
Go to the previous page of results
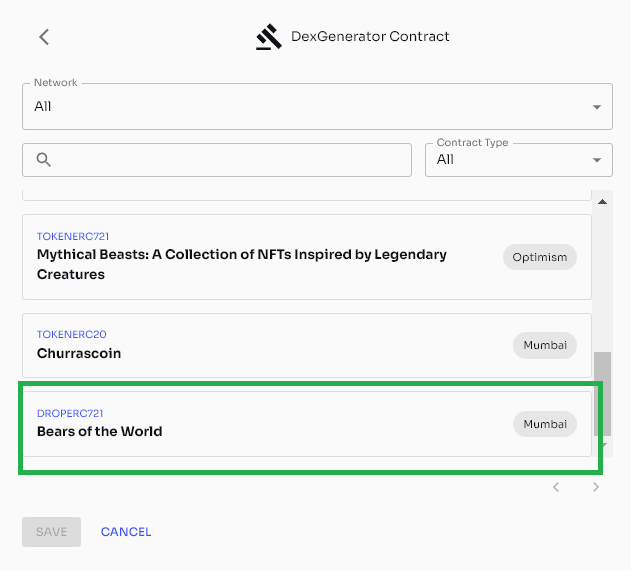556,488
